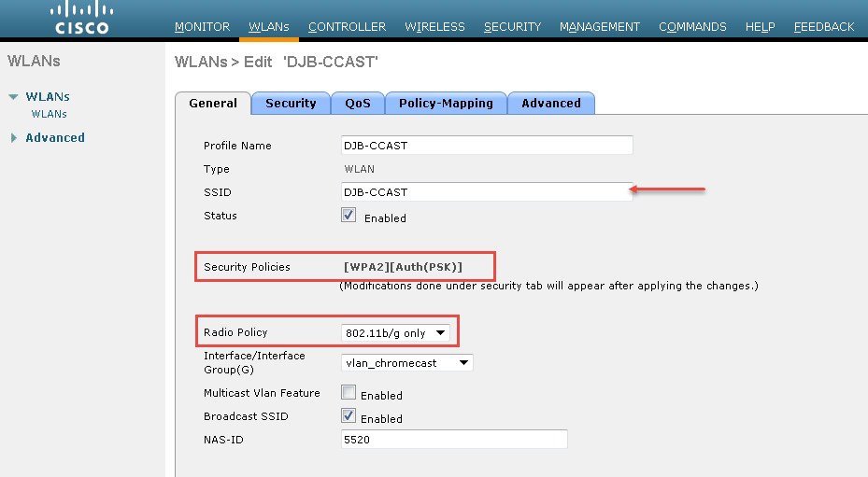Open the WIRELESS menu
The height and width of the screenshot is (477, 868).
tap(434, 27)
